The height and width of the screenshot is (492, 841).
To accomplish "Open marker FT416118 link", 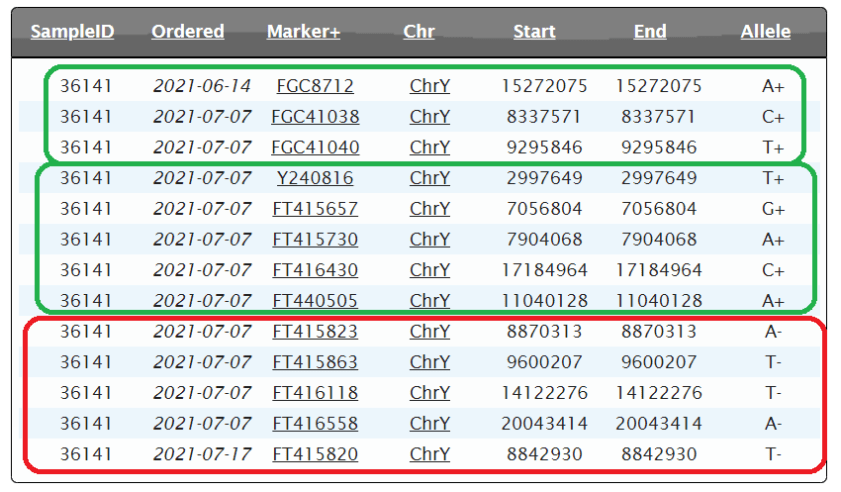I will (315, 393).
